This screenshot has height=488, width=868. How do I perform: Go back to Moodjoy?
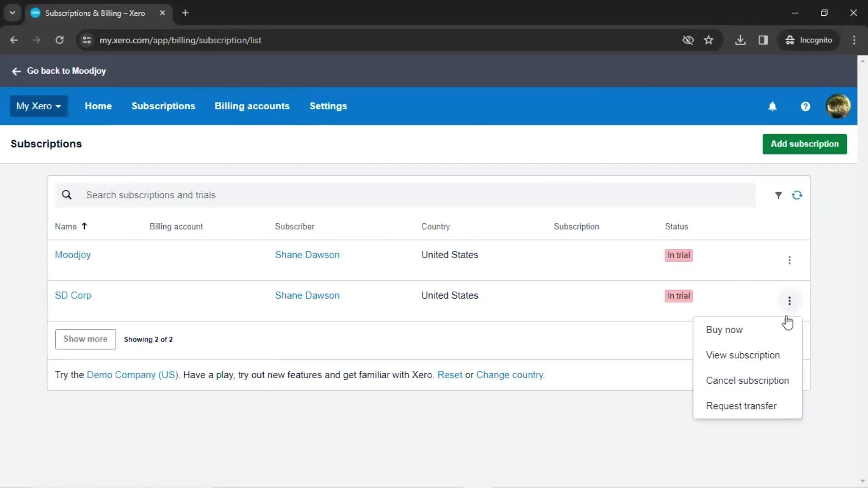coord(59,71)
